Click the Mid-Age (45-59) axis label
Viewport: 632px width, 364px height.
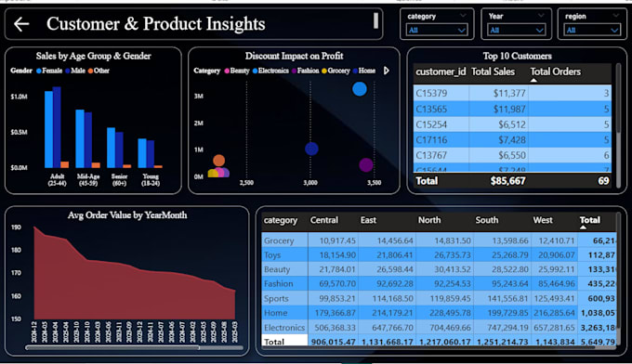(88, 179)
